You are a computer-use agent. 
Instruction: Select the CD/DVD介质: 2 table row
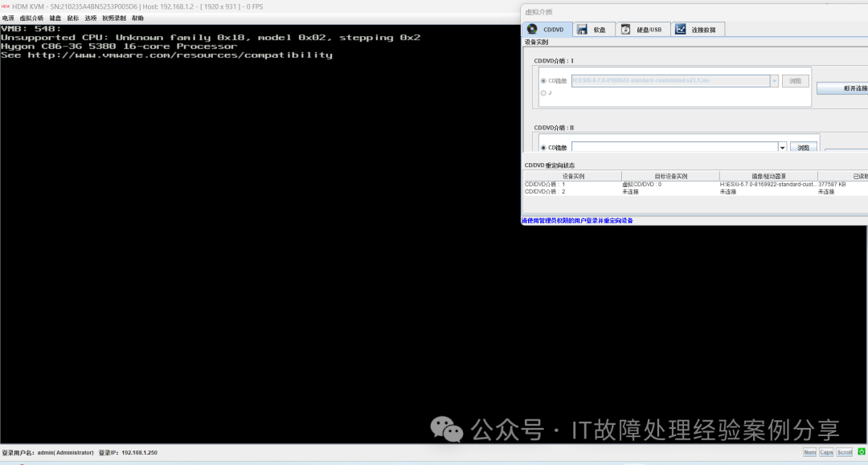click(695, 192)
